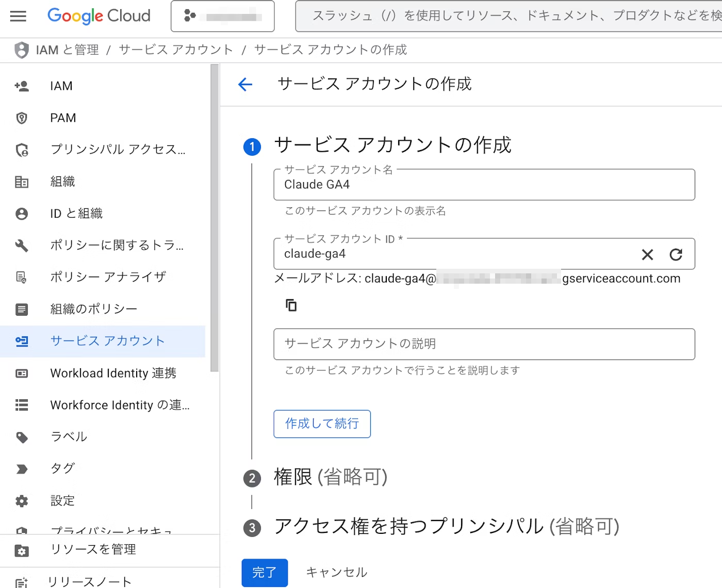Click the 完了 button
722x588 pixels.
tap(265, 573)
